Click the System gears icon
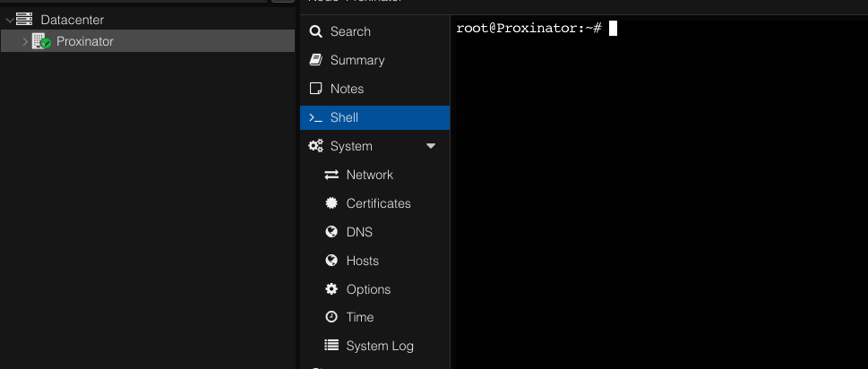The width and height of the screenshot is (868, 369). 315,146
